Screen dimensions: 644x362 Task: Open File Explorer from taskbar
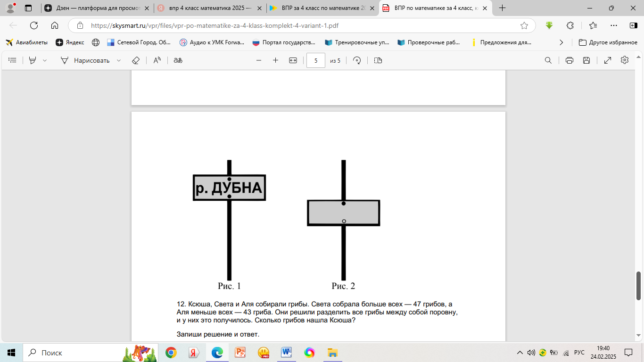coord(332,353)
